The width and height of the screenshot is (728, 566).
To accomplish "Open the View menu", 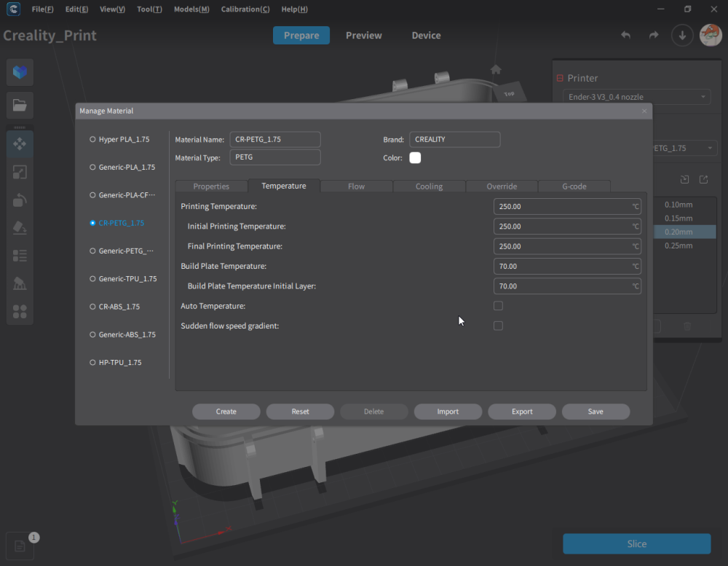I will (x=112, y=9).
